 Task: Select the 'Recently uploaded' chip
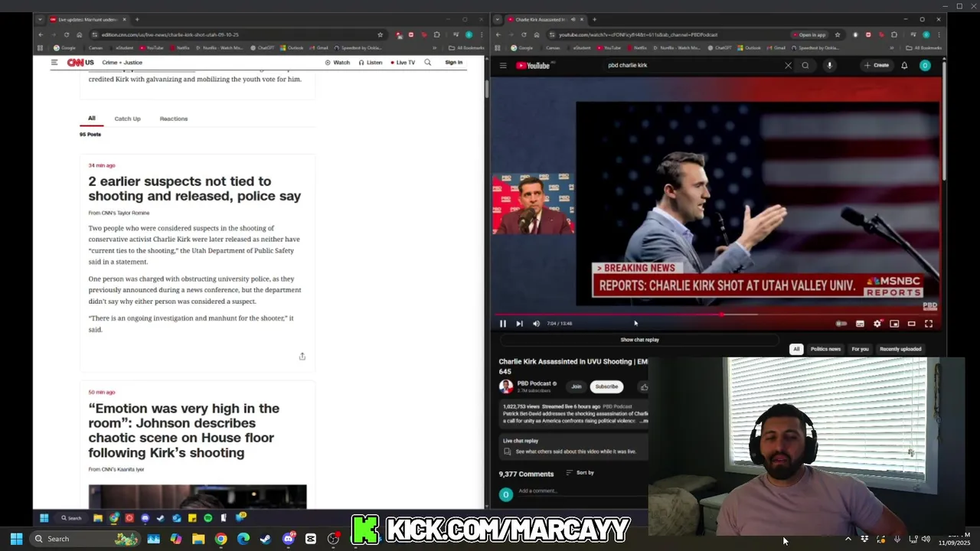pyautogui.click(x=900, y=349)
